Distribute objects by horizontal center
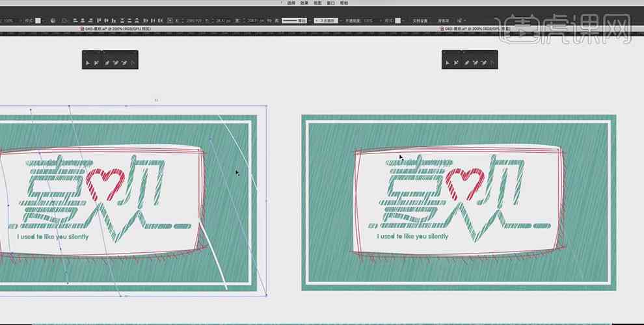Screen dimensions: 644x325 tap(152, 21)
